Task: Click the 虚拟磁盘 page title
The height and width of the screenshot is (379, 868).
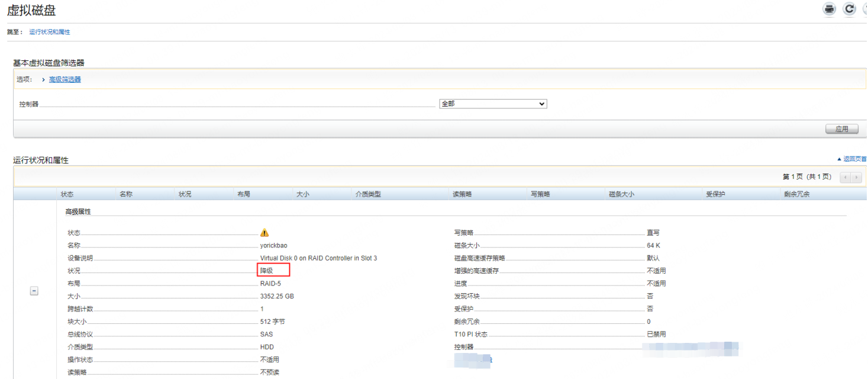Action: click(31, 9)
